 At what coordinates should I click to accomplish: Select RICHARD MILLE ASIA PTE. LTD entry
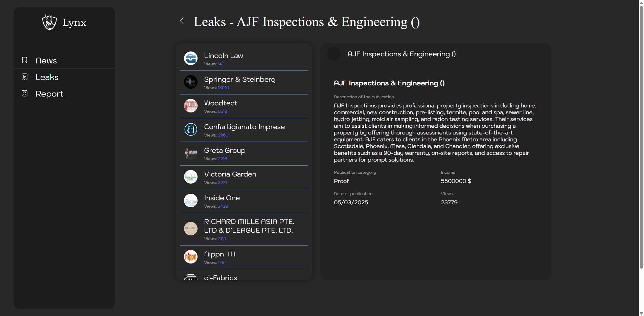pos(249,226)
